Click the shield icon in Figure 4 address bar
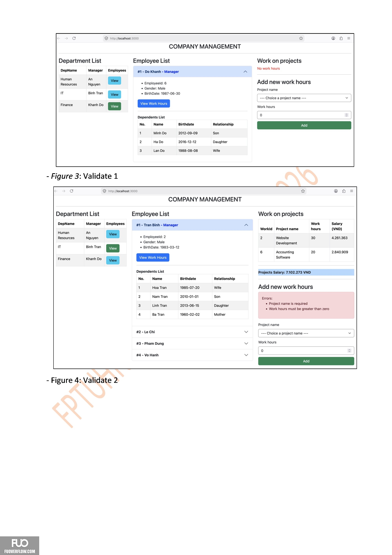 [x=105, y=191]
